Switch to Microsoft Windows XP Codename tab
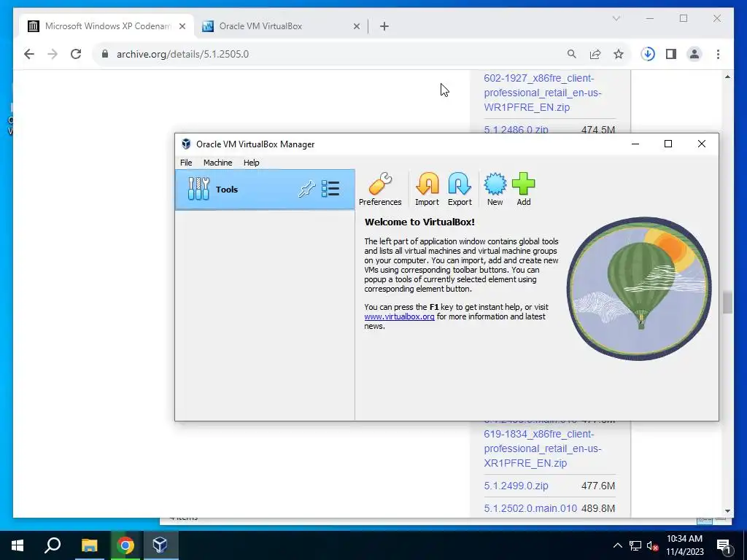 click(x=107, y=26)
